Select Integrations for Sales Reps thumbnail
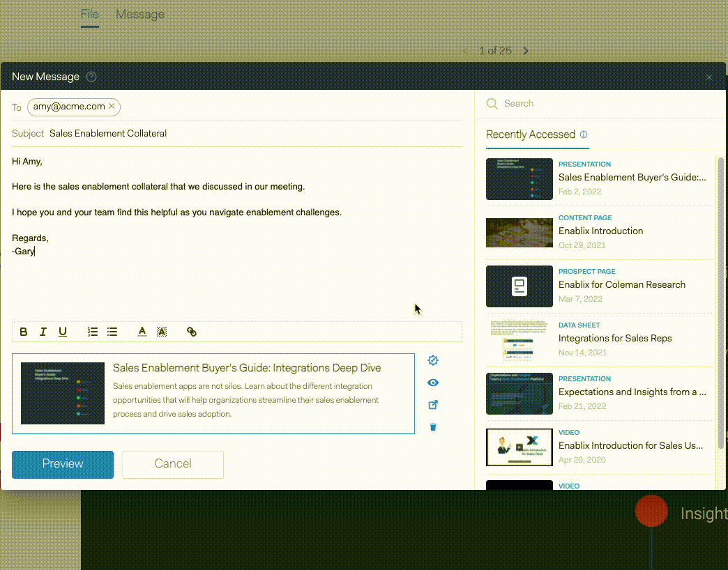The height and width of the screenshot is (570, 728). [x=519, y=340]
